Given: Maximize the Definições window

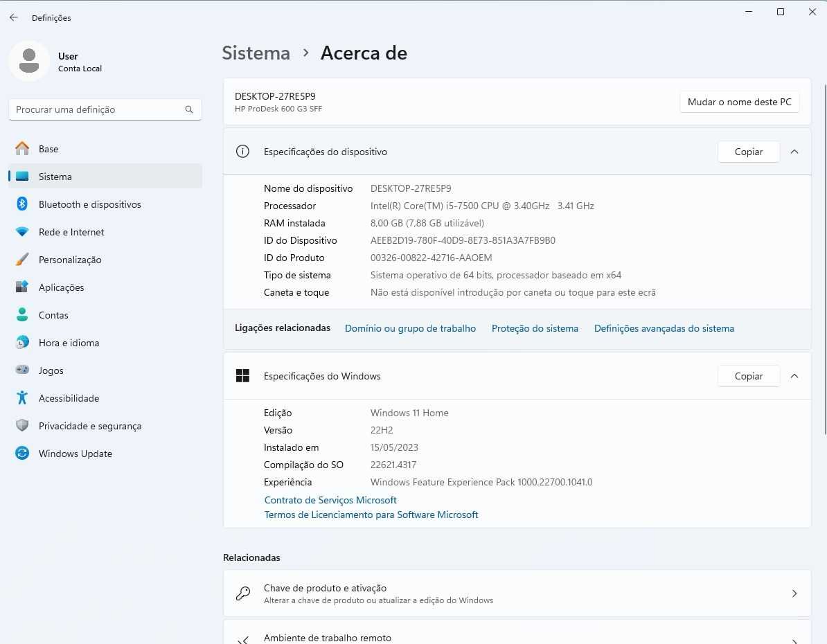Looking at the screenshot, I should (x=781, y=12).
